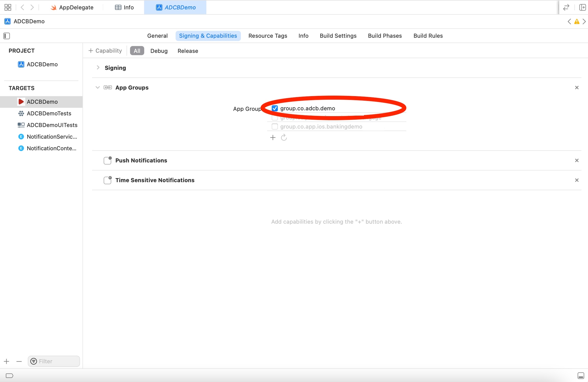Open the AppDelegate editor tab
Screen dimensions: 588x382
click(x=72, y=7)
